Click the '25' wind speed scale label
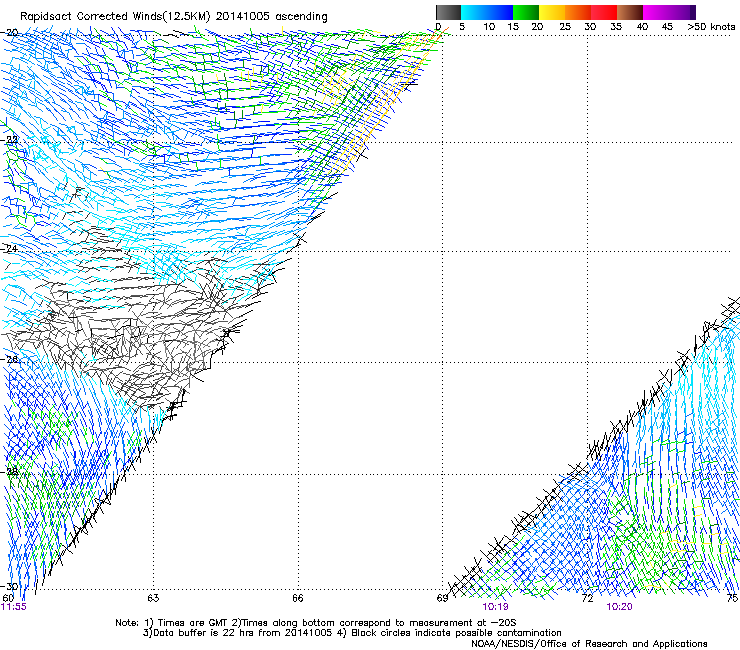 565,27
